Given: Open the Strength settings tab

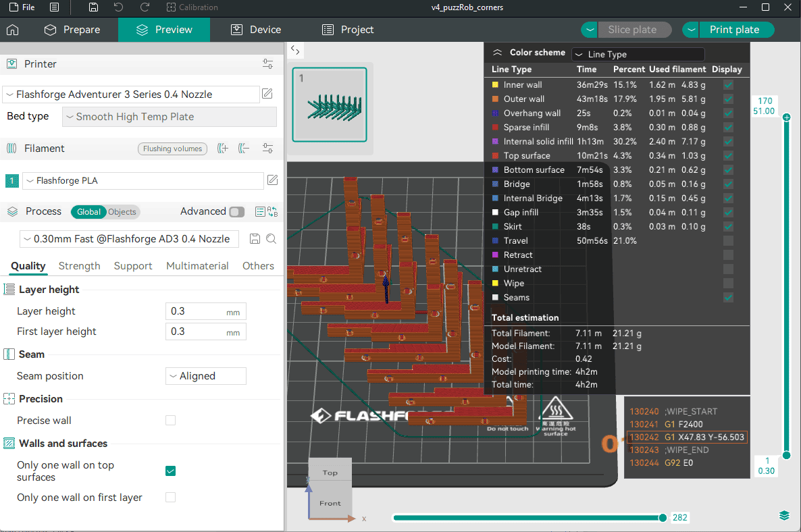Looking at the screenshot, I should pyautogui.click(x=79, y=266).
